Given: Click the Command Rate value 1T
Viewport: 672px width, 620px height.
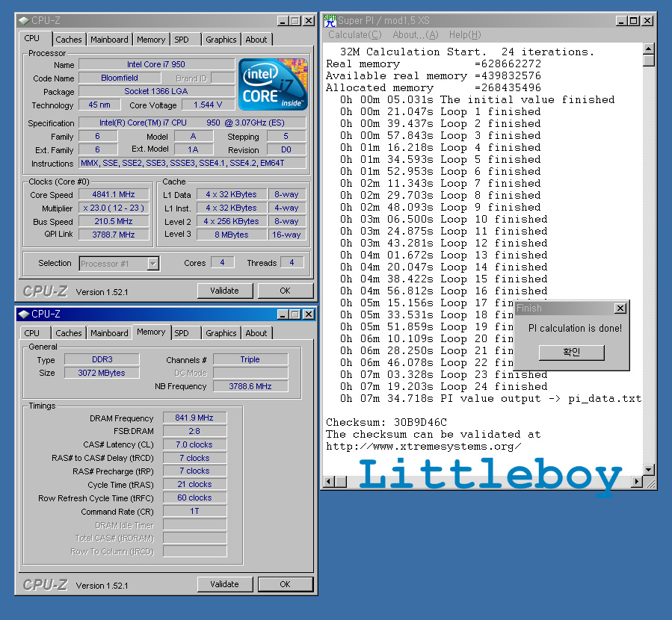Looking at the screenshot, I should [x=194, y=511].
